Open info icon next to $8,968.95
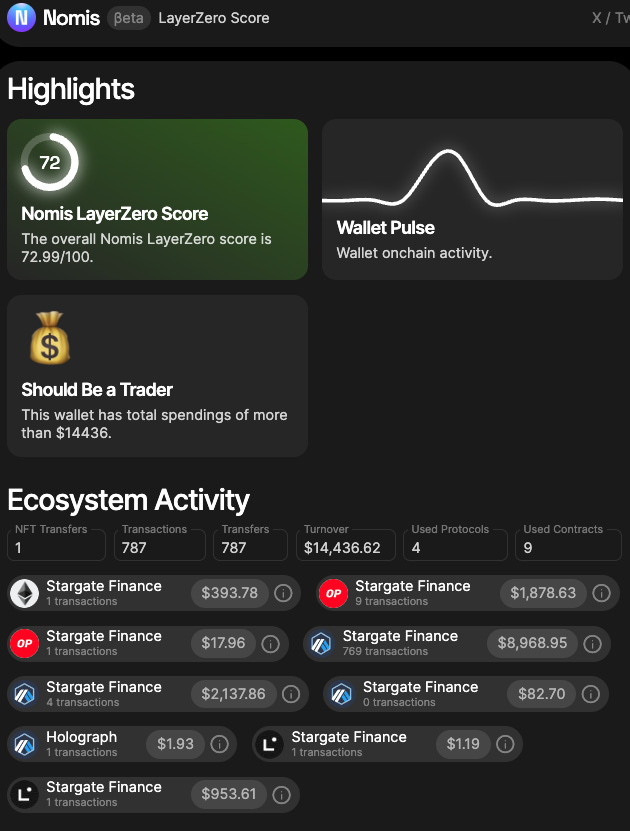 pos(592,643)
